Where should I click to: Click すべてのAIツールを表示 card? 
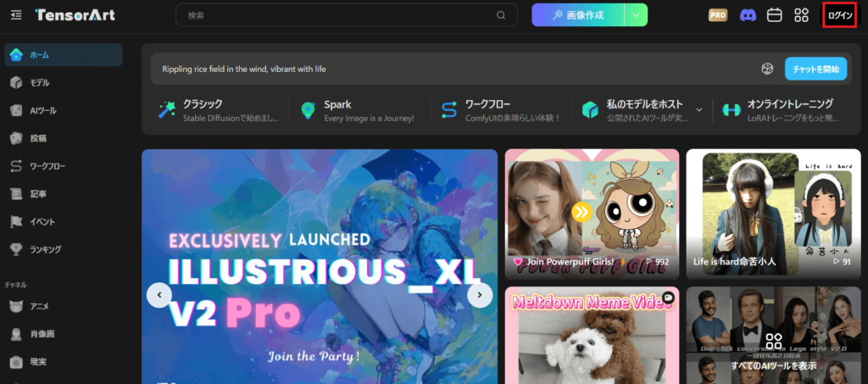point(773,336)
